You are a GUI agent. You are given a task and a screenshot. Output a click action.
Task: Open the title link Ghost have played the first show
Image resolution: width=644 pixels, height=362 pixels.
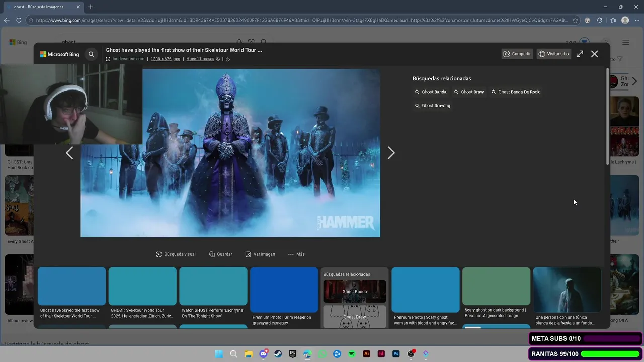click(x=184, y=50)
